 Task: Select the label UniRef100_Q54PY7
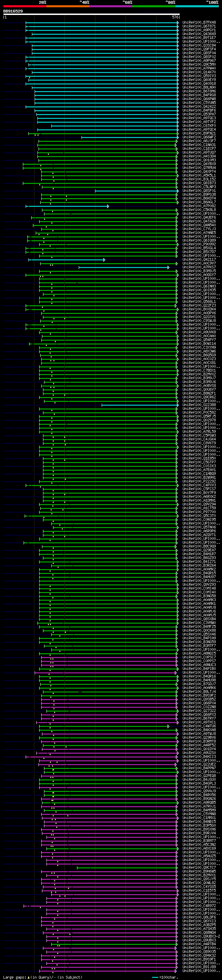coord(199,340)
